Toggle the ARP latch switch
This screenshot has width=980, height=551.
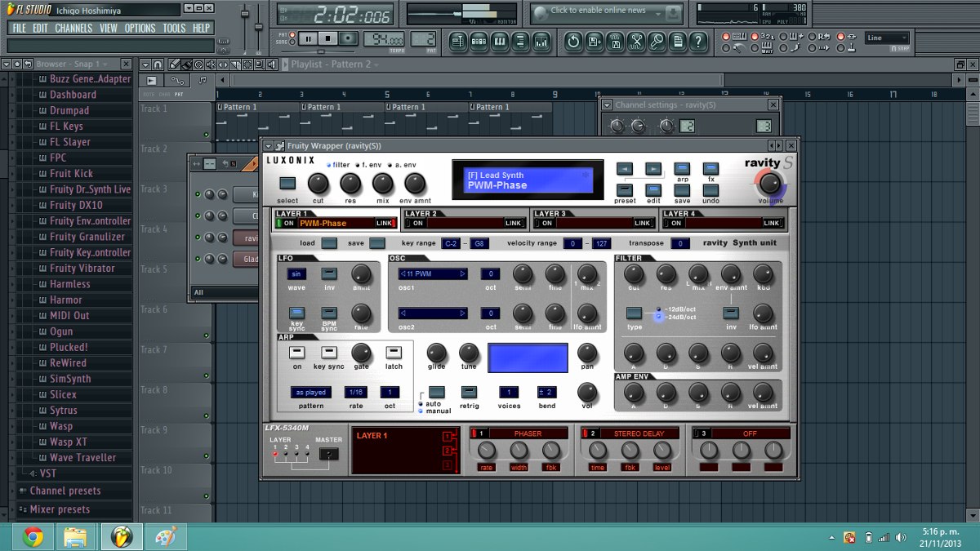click(394, 353)
